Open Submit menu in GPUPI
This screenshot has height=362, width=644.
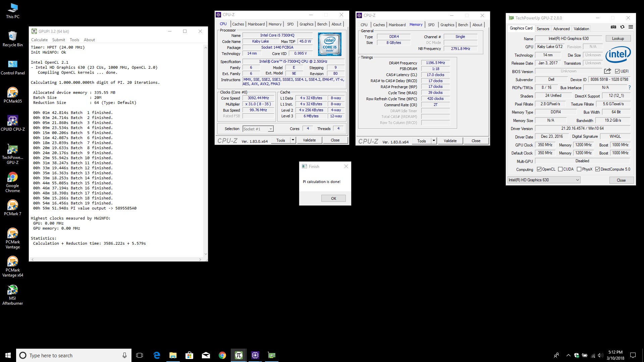(x=59, y=40)
